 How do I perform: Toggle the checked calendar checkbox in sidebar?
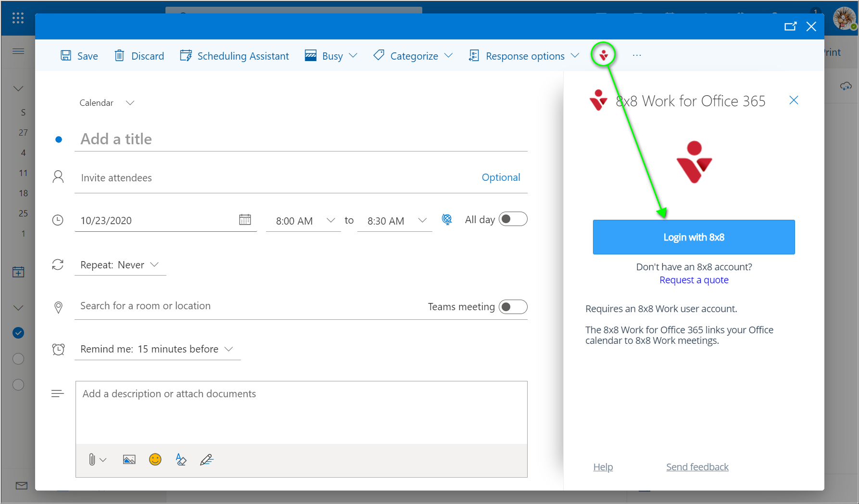point(18,333)
